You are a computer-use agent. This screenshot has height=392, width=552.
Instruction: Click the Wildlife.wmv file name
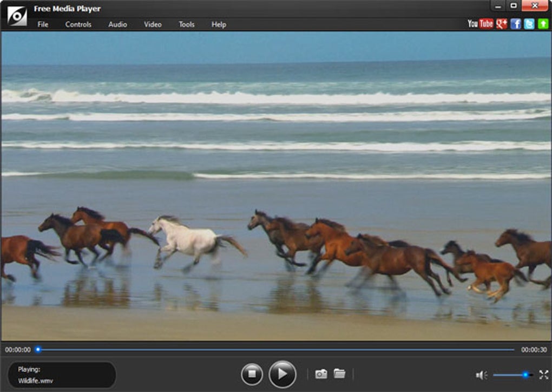click(x=36, y=381)
